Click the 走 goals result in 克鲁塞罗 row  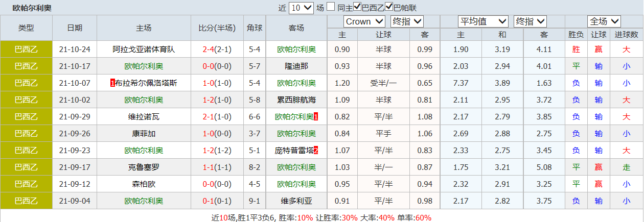tap(626, 167)
